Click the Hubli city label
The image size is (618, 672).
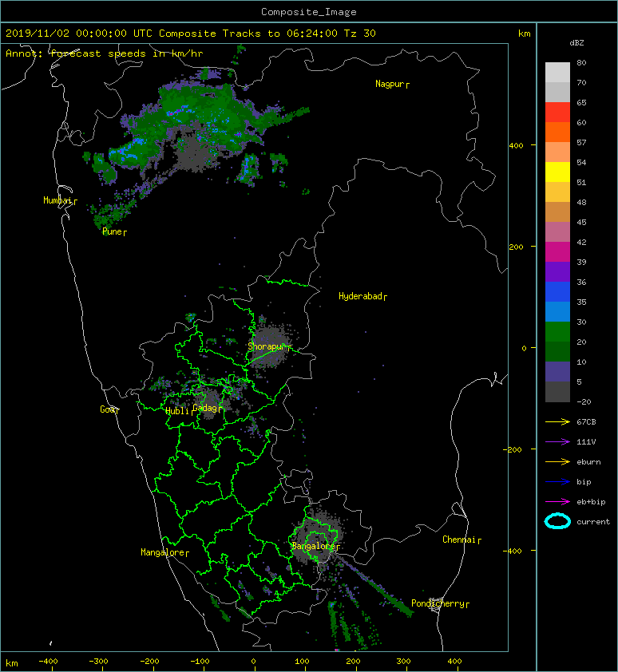click(177, 411)
